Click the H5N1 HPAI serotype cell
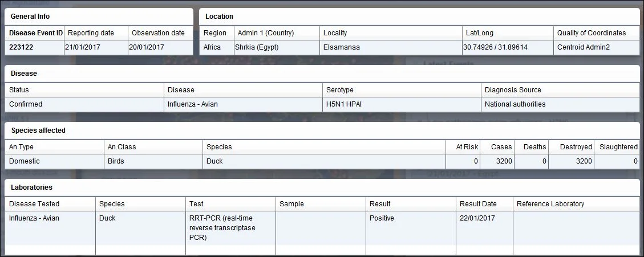 click(x=402, y=104)
